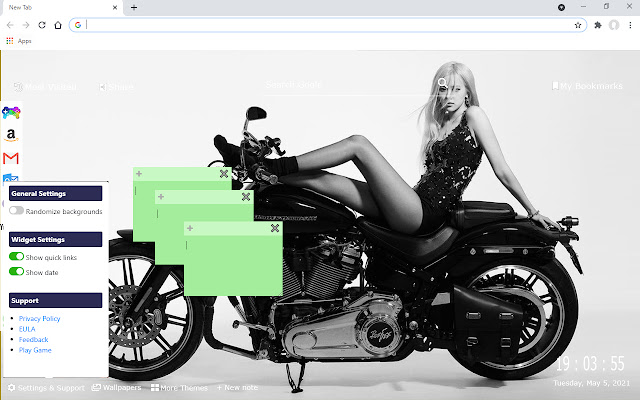The image size is (640, 400).
Task: Disable Show date switch
Action: click(x=16, y=271)
